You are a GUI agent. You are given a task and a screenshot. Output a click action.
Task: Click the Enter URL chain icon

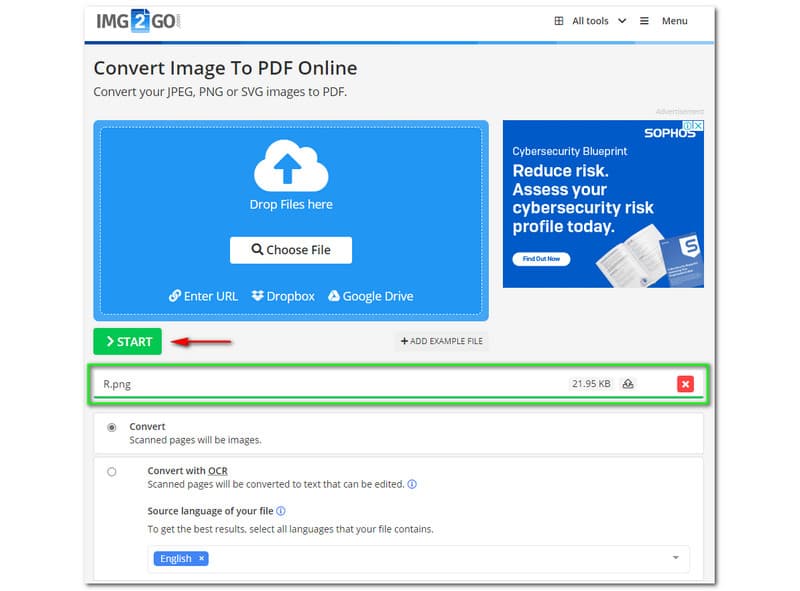point(175,296)
